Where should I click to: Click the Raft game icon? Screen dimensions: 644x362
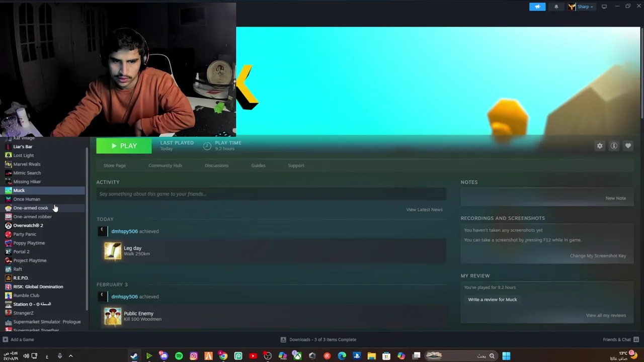coord(8,269)
